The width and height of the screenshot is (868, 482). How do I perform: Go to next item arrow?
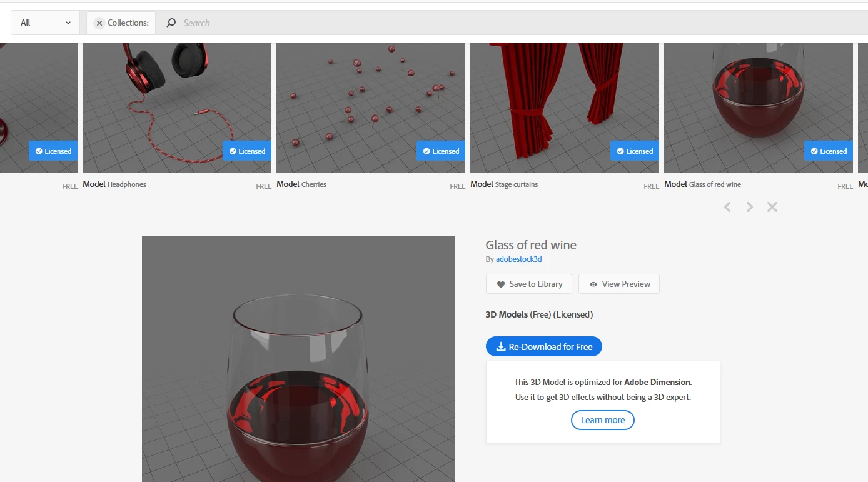749,207
